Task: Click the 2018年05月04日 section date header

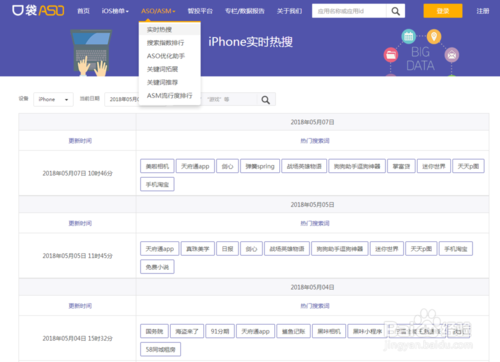Action: pyautogui.click(x=312, y=287)
